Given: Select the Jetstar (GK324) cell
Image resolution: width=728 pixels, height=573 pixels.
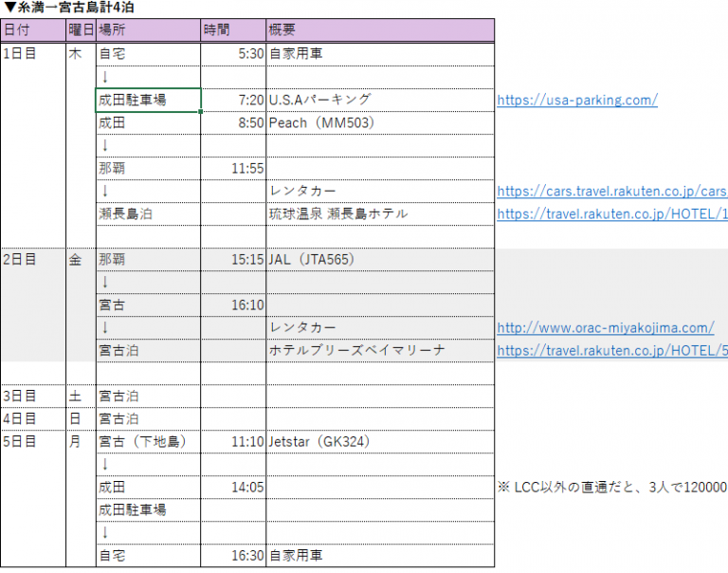Looking at the screenshot, I should [379, 441].
